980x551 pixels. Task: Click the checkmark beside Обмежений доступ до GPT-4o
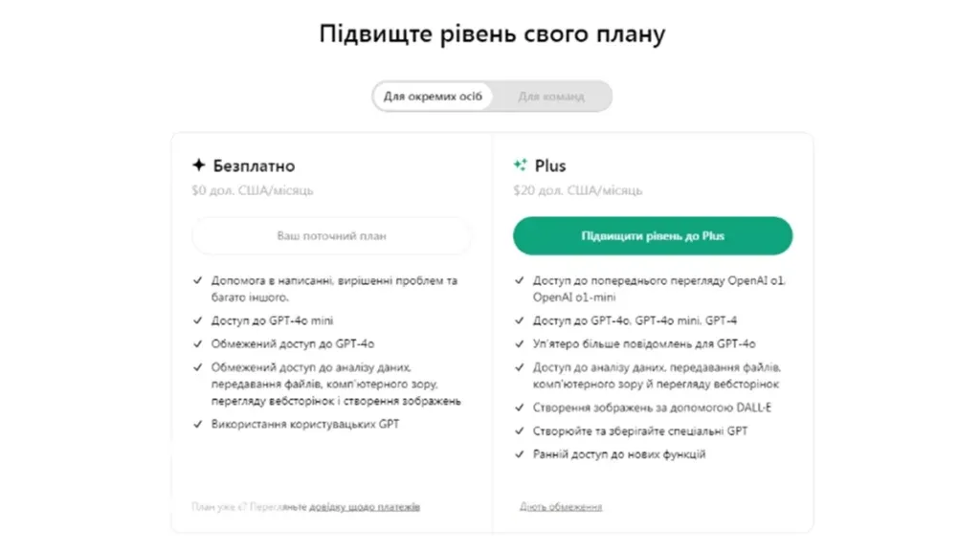click(198, 342)
